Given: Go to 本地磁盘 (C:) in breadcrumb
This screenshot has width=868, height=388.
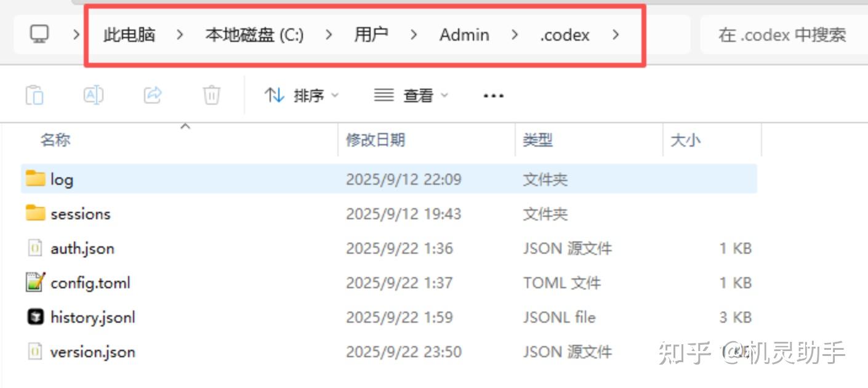Looking at the screenshot, I should pos(254,35).
